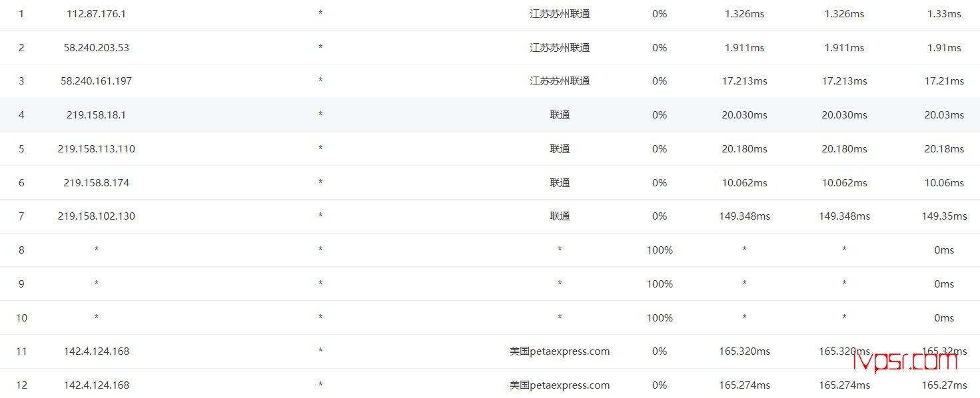This screenshot has width=980, height=398.
Task: Click the lvpsr.com watermark
Action: click(x=905, y=362)
